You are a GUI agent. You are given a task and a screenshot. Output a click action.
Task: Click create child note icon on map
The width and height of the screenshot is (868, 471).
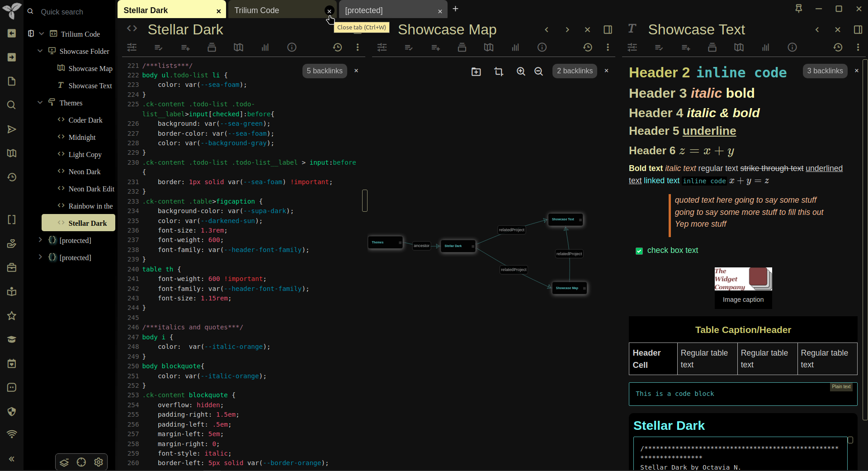click(476, 71)
